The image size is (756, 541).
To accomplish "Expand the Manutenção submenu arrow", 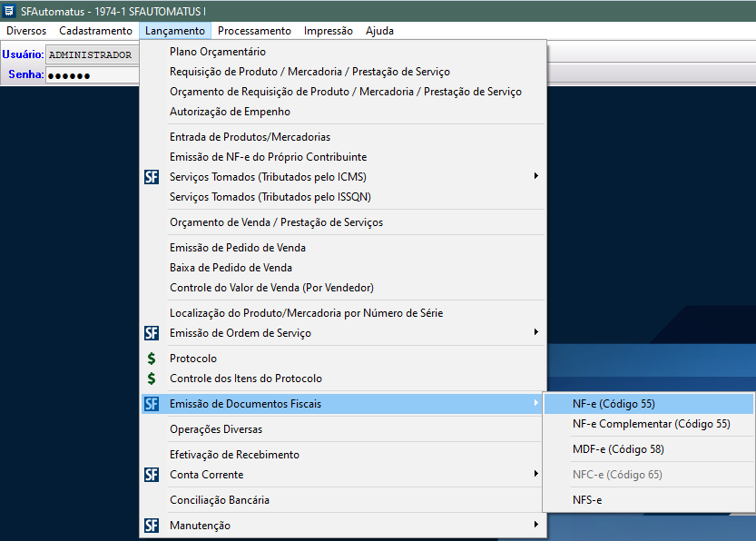I will pyautogui.click(x=535, y=525).
